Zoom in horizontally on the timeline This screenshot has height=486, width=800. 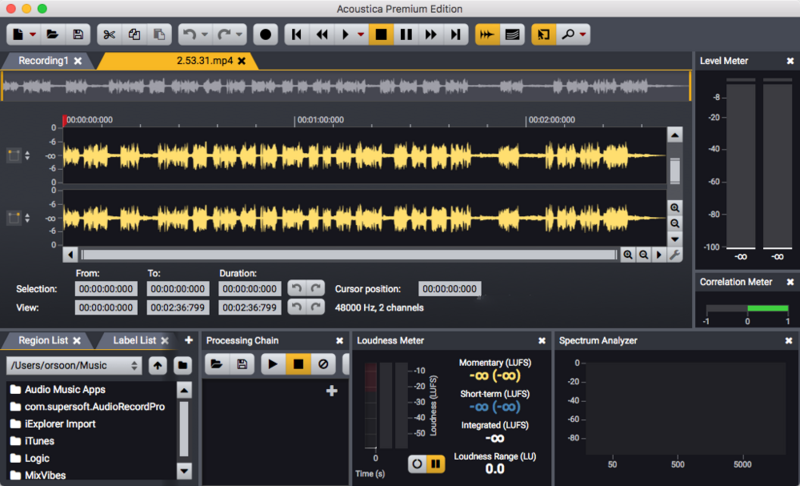(628, 254)
